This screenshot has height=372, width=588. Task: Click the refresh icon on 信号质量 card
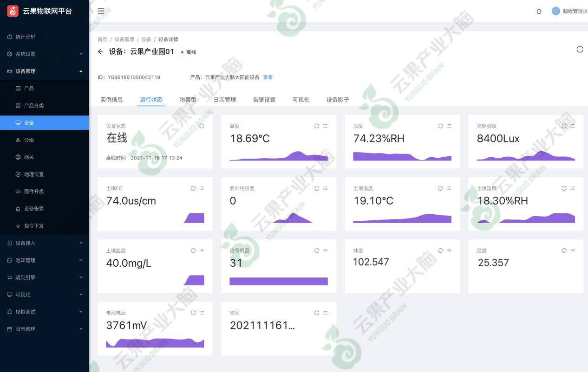317,250
